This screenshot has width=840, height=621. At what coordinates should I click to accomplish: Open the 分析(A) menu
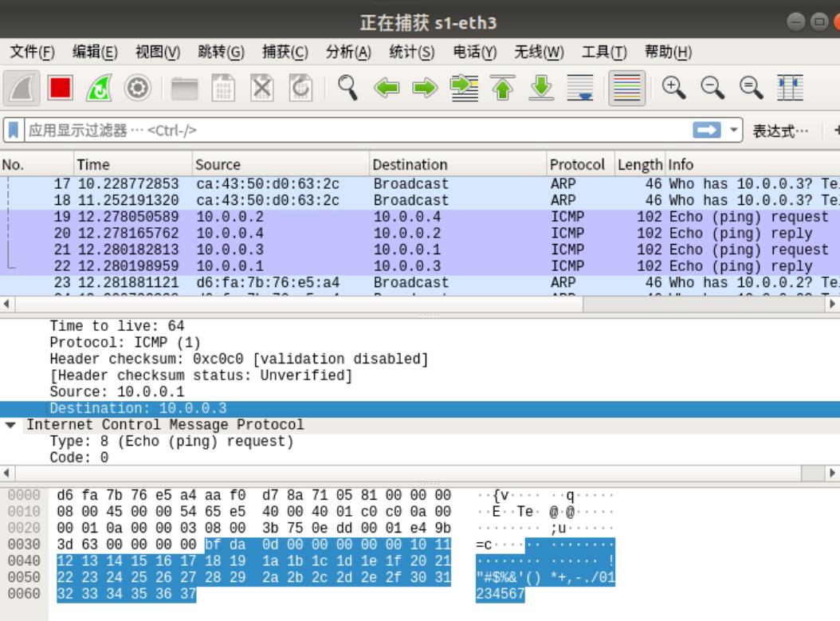click(x=348, y=52)
